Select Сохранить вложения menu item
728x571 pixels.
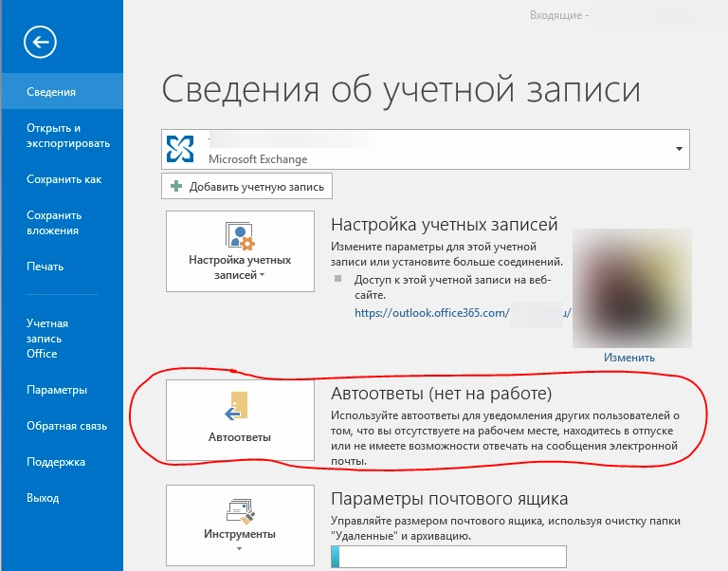pos(53,223)
